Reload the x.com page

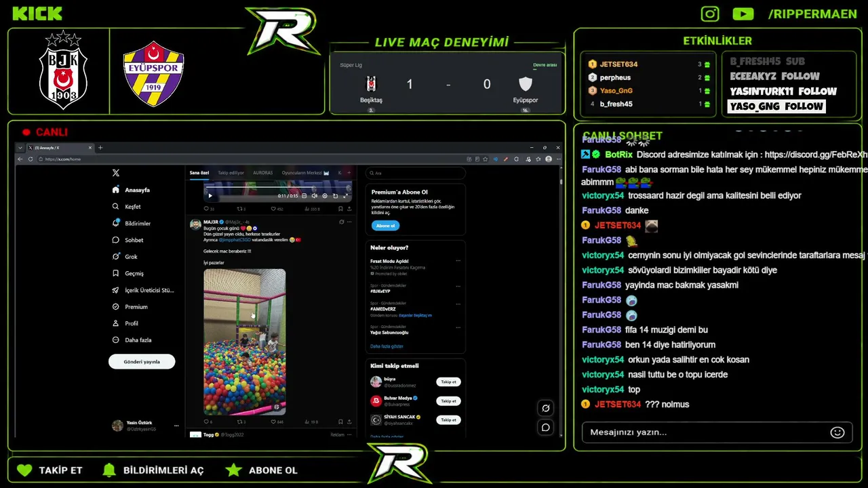click(x=31, y=159)
